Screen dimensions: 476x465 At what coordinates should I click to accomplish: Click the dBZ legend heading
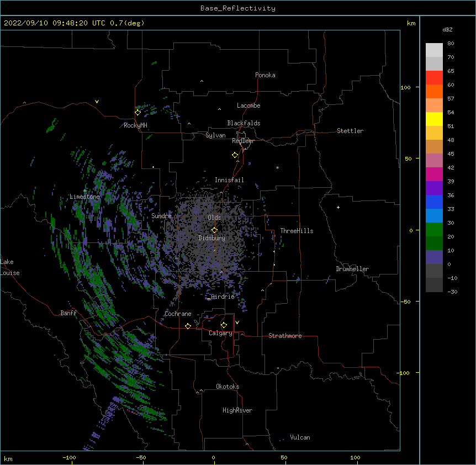coord(447,30)
